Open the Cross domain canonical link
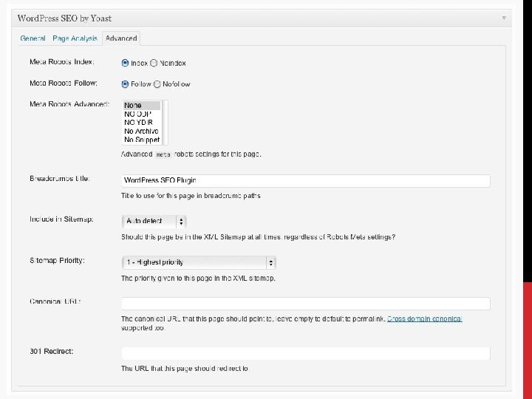This screenshot has height=399, width=532. [x=424, y=318]
